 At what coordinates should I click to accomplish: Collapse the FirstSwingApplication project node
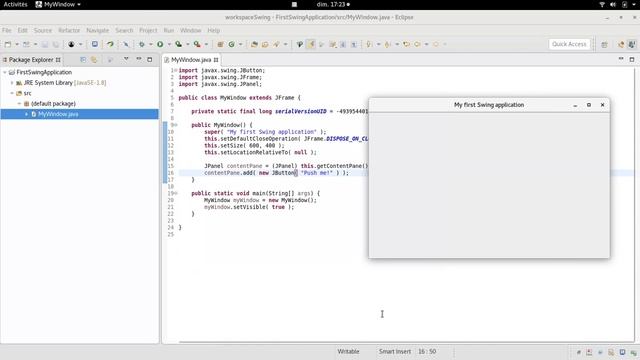pos(5,72)
